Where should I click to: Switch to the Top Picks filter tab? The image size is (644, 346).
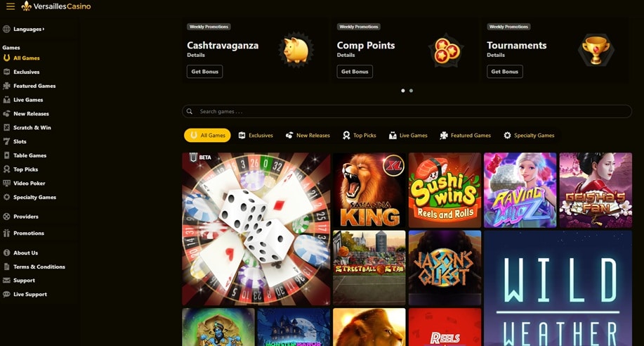pyautogui.click(x=360, y=135)
